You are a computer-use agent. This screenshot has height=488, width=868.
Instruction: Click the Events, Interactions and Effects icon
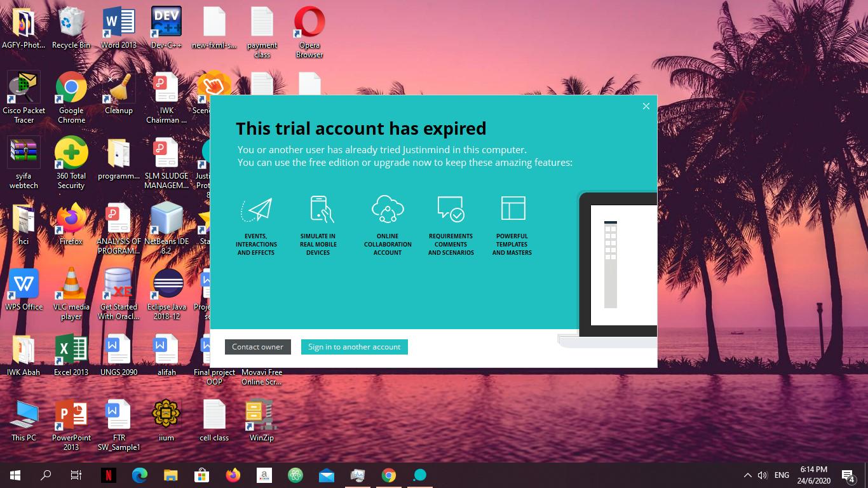coord(256,209)
